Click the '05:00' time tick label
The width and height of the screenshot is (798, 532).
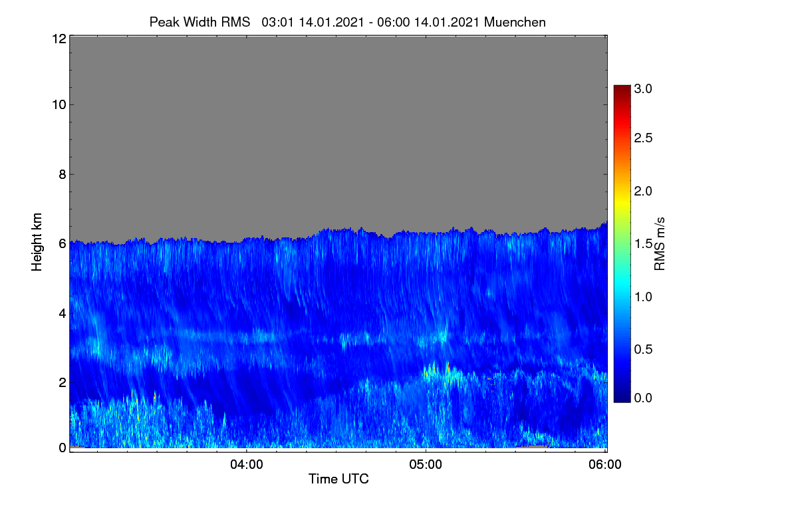point(426,465)
